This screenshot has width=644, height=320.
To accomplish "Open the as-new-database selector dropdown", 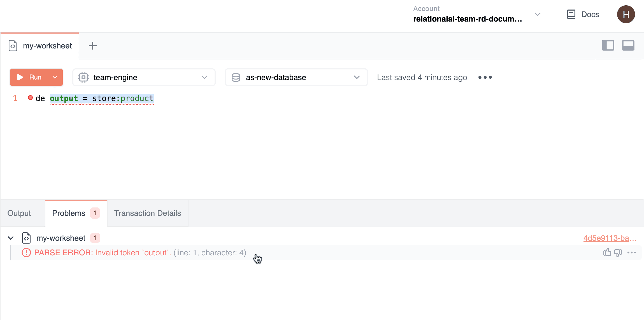I will point(296,77).
